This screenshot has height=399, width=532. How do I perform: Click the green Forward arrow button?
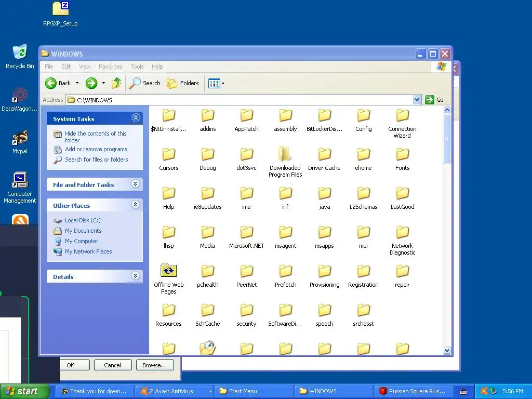[91, 83]
